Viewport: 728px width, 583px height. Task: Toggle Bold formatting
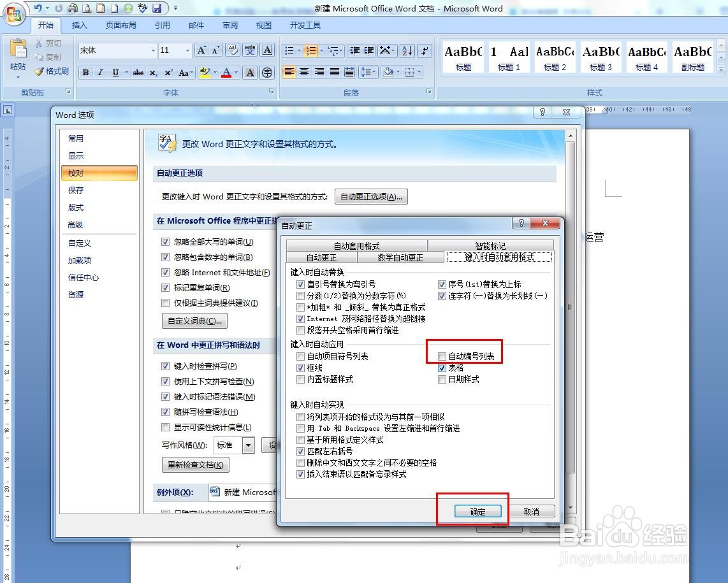(86, 73)
